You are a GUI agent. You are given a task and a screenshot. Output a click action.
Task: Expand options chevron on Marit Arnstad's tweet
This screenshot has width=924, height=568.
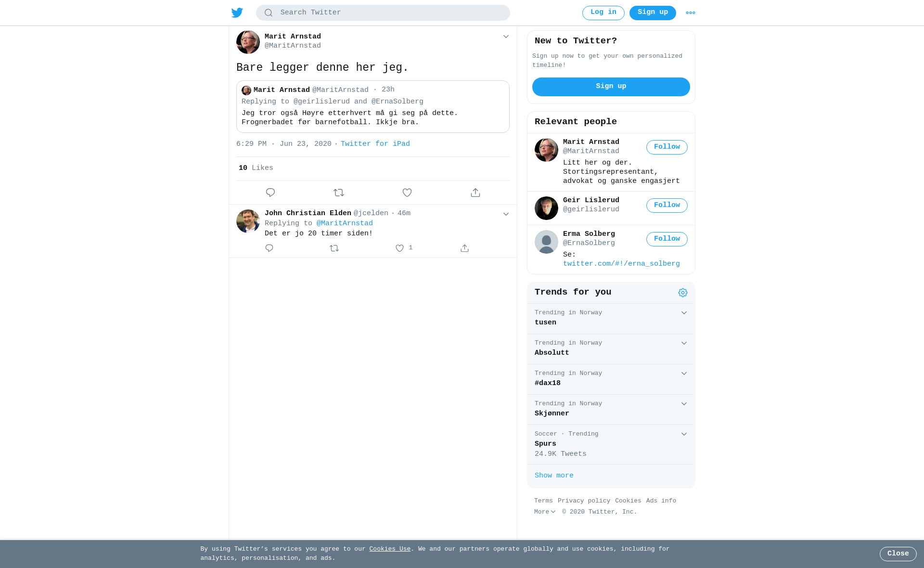(x=506, y=37)
